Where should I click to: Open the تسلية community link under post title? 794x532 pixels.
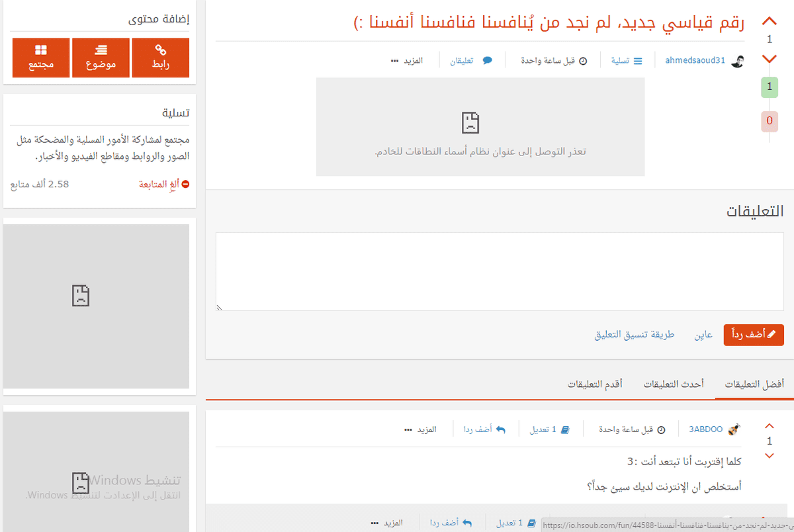pos(626,61)
